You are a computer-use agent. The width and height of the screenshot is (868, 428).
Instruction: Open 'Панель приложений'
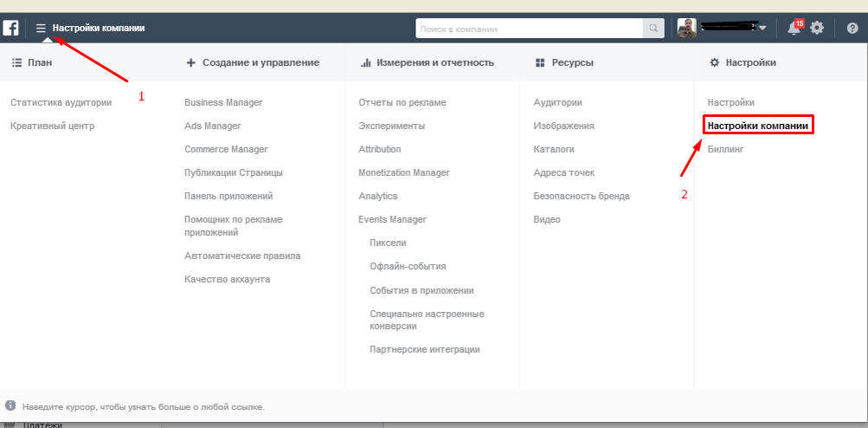point(228,197)
